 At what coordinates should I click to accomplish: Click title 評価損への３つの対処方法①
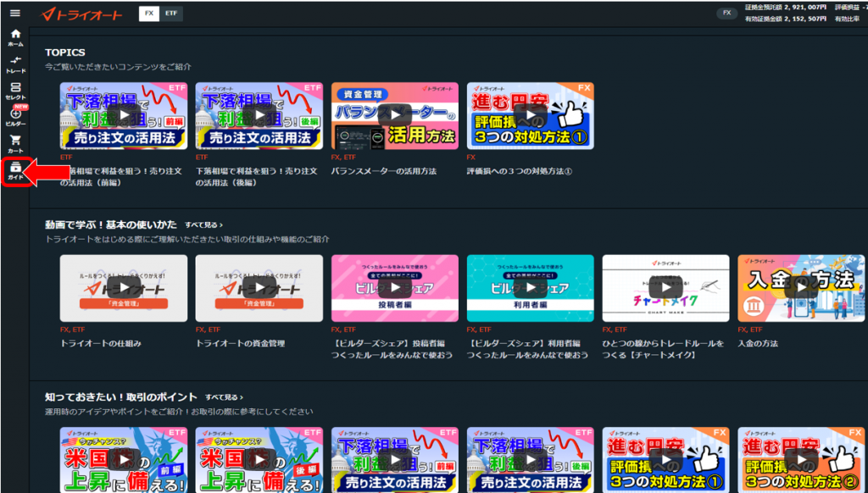click(x=520, y=171)
